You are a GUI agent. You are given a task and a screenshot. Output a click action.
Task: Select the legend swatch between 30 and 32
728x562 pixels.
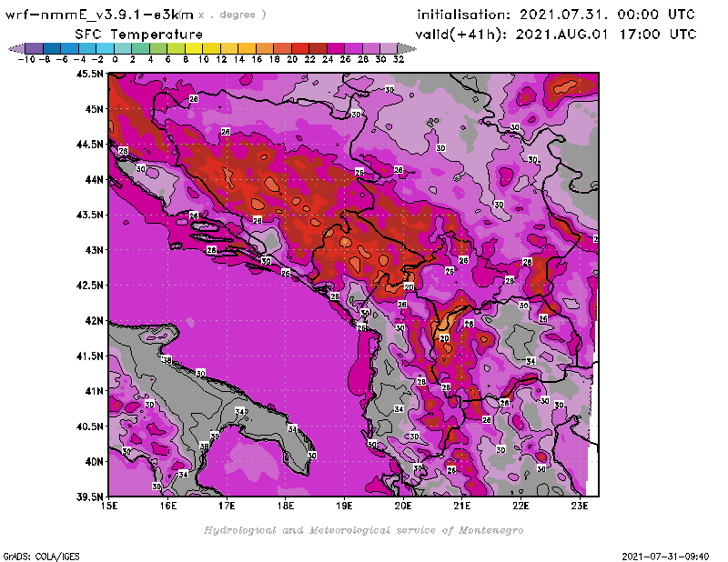point(389,48)
